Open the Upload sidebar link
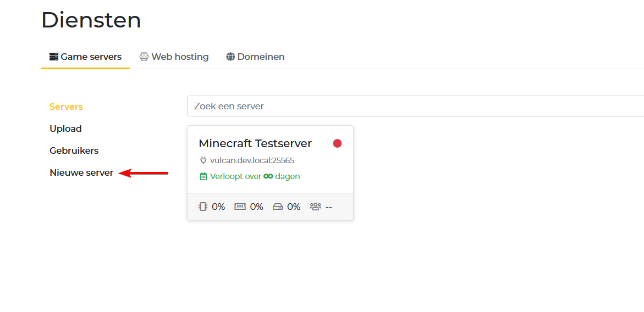Image resolution: width=644 pixels, height=312 pixels. coord(65,129)
